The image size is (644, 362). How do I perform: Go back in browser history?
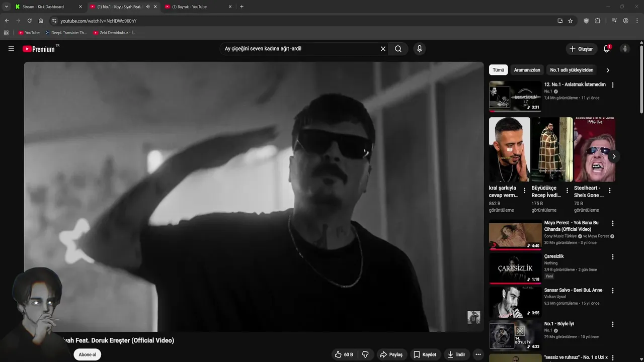tap(7, 21)
